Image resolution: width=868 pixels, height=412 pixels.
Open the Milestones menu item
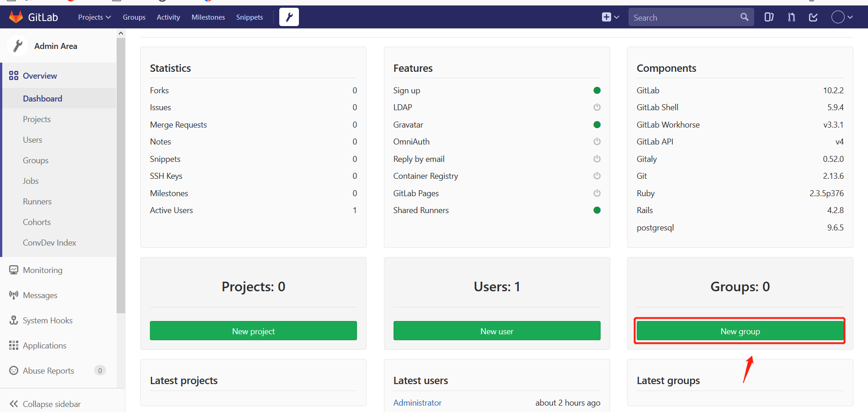(208, 17)
